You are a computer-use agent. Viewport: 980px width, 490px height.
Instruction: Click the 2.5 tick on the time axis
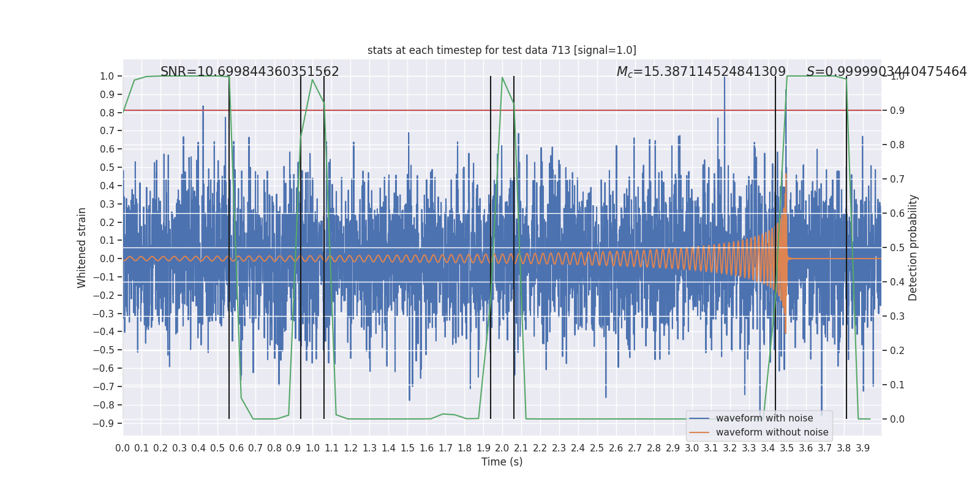click(x=597, y=448)
